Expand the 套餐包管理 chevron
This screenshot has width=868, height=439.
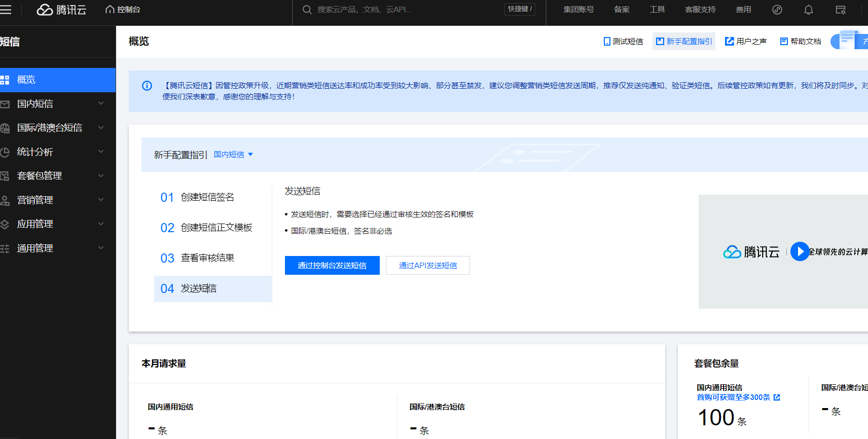point(101,176)
